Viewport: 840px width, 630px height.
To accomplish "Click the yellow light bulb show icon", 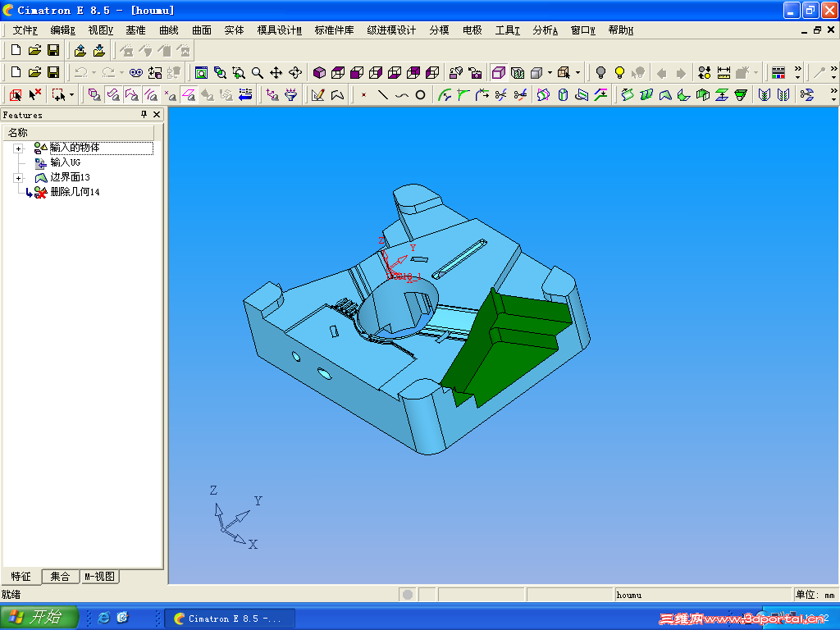I will tap(619, 72).
